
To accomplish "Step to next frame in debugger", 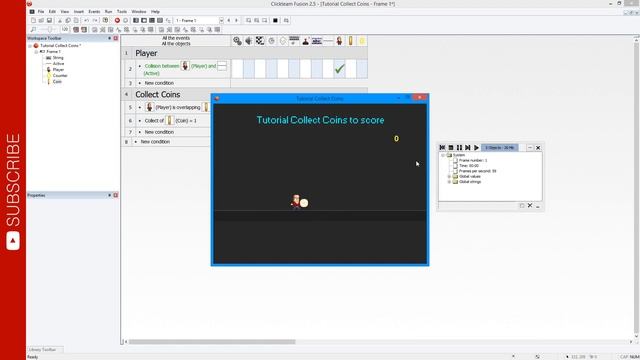I will click(468, 147).
